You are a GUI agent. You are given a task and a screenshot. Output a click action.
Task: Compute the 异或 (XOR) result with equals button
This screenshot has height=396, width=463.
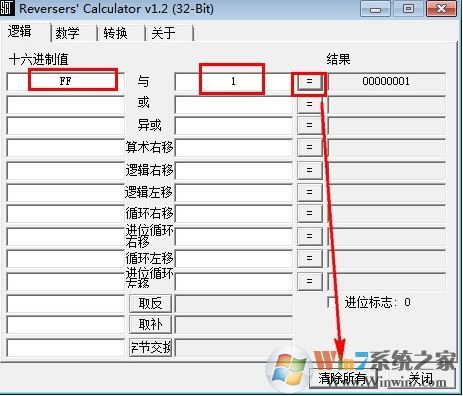(x=310, y=126)
